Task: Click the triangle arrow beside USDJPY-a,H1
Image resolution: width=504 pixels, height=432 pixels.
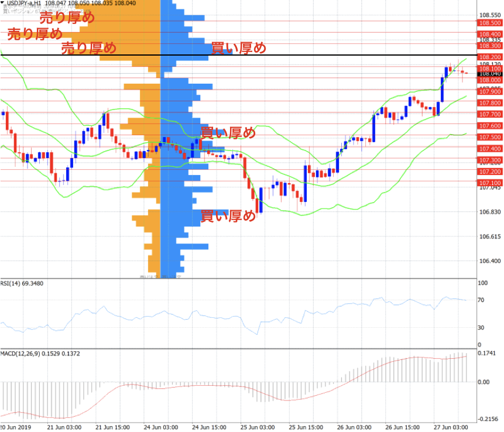Action: (x=2, y=3)
